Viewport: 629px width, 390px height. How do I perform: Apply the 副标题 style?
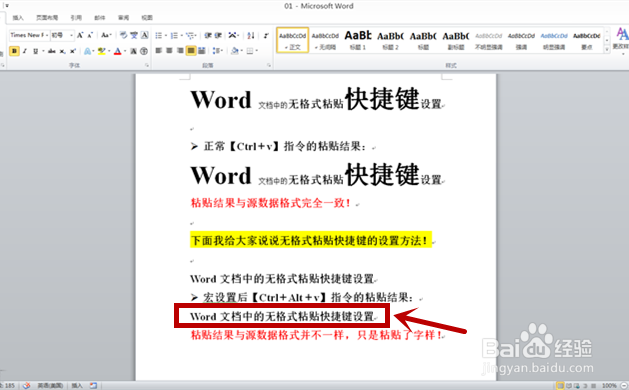click(x=456, y=40)
